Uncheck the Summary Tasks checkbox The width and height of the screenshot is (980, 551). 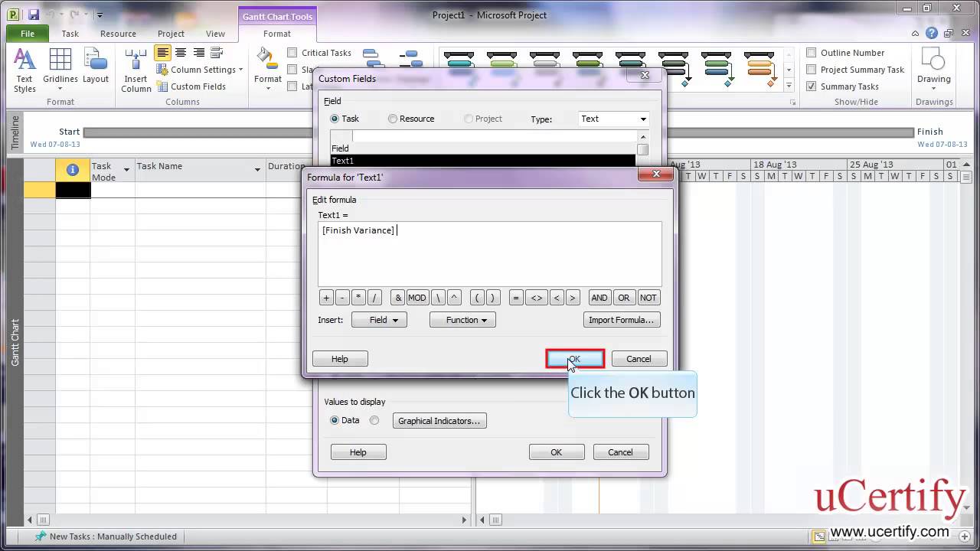812,86
